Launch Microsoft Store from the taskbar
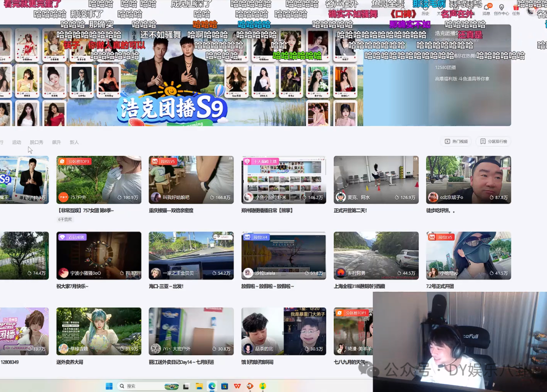Viewport: 547px width, 392px height. click(225, 386)
